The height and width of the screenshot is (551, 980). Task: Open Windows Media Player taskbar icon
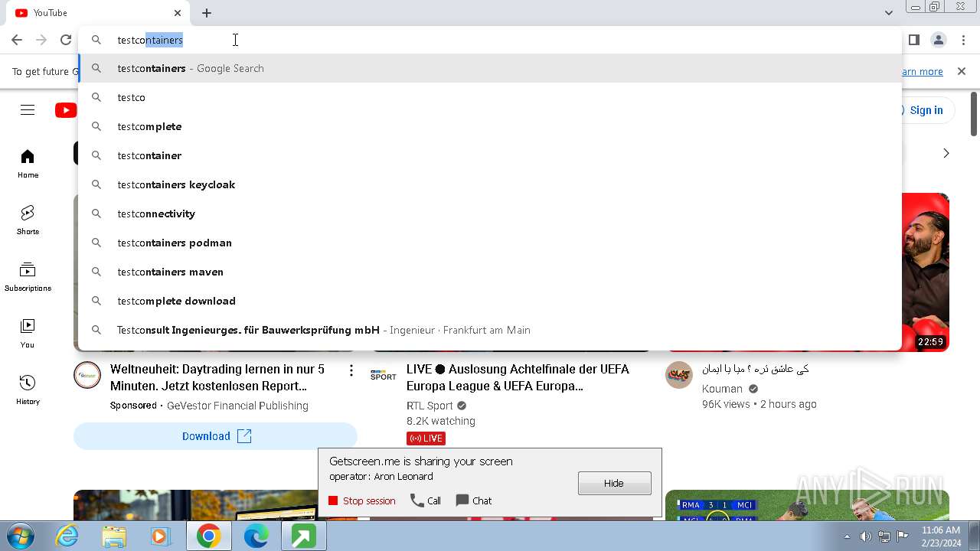[161, 536]
